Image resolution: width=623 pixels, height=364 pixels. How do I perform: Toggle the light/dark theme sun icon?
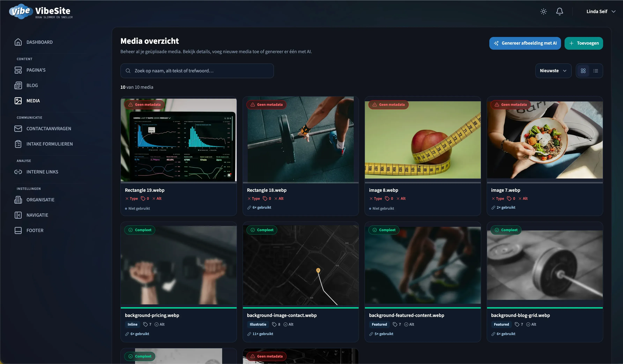click(x=543, y=11)
